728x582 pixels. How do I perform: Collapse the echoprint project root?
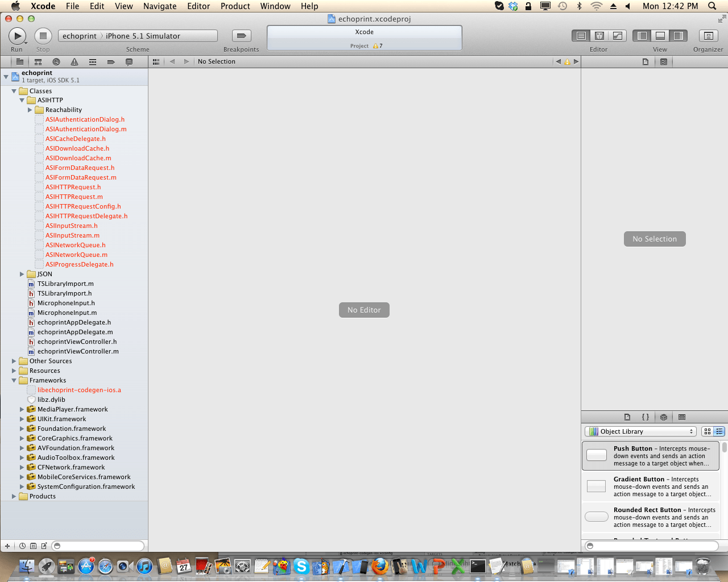(x=6, y=76)
